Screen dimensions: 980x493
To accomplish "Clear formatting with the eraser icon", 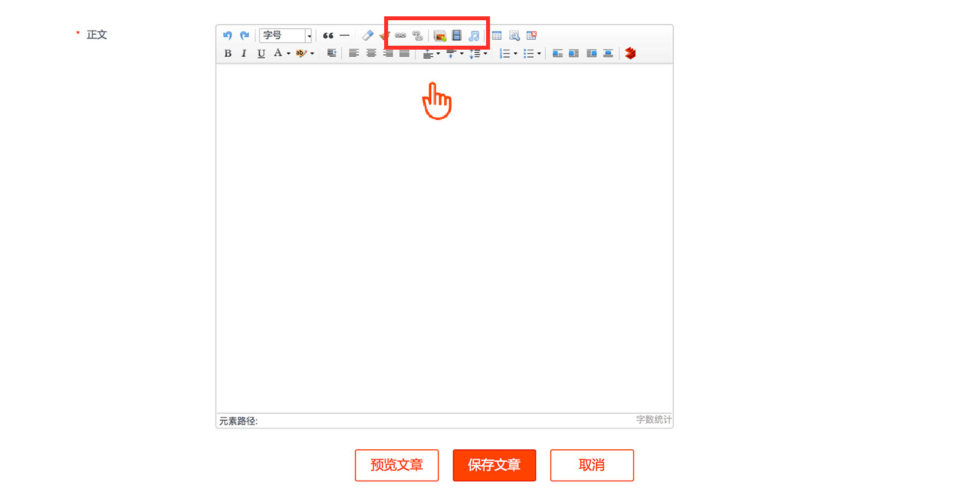I will point(368,35).
